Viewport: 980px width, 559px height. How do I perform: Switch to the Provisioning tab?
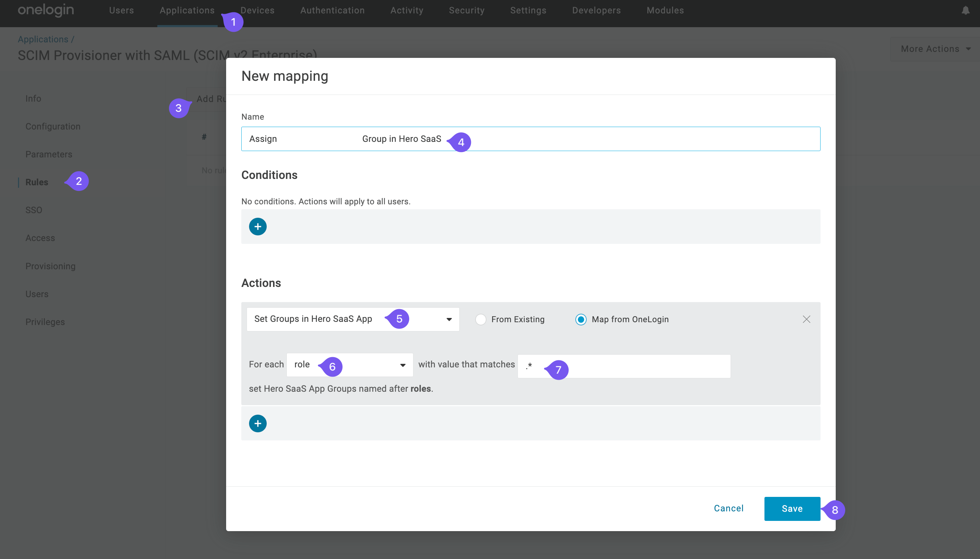50,266
